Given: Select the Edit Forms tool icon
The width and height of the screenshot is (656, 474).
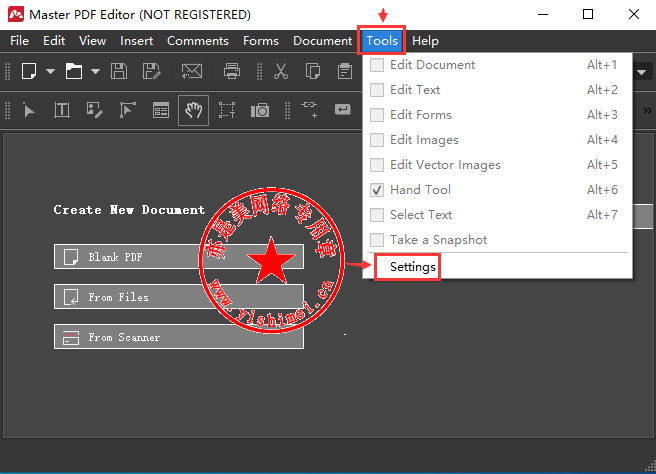Looking at the screenshot, I should click(161, 110).
